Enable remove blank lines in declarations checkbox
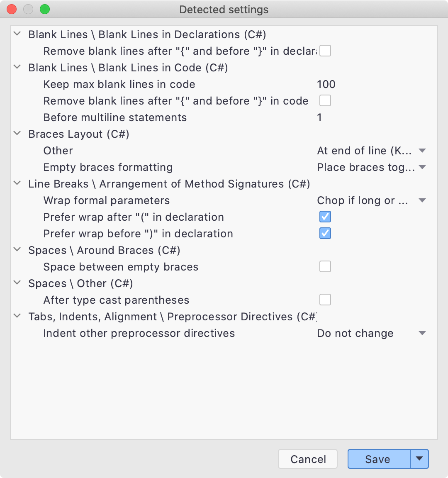This screenshot has height=478, width=448. coord(325,51)
